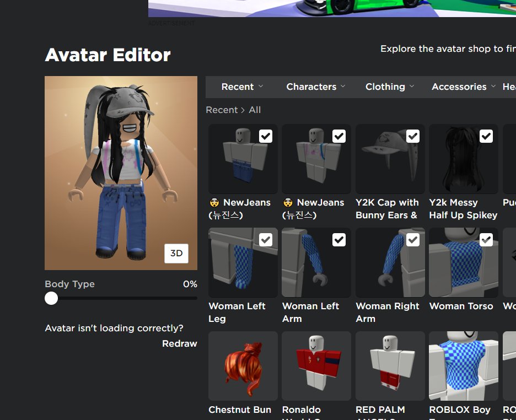
Task: Open the Recent dropdown menu
Action: coord(242,87)
